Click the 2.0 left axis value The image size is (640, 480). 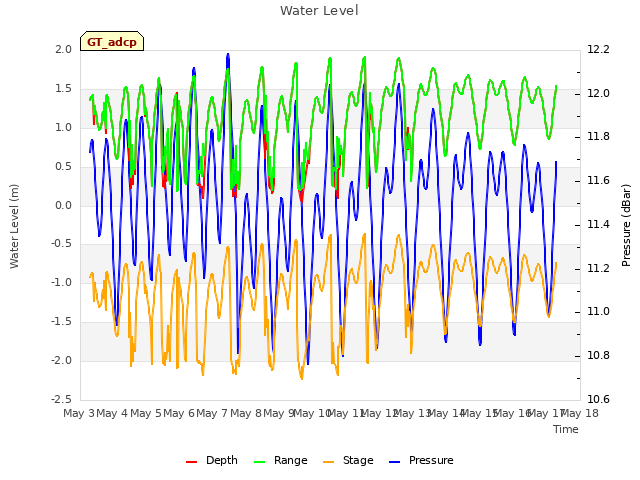point(63,50)
